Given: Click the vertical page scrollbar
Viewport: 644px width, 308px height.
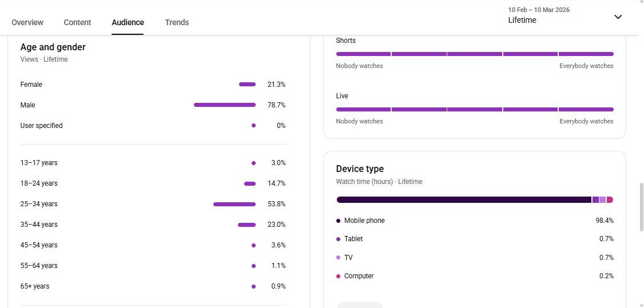Looking at the screenshot, I should click(641, 206).
